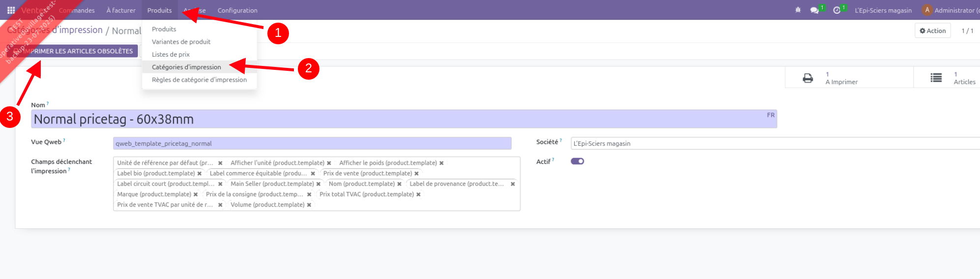980x279 pixels.
Task: Click the printer icon for A Imprimer
Action: tap(807, 78)
